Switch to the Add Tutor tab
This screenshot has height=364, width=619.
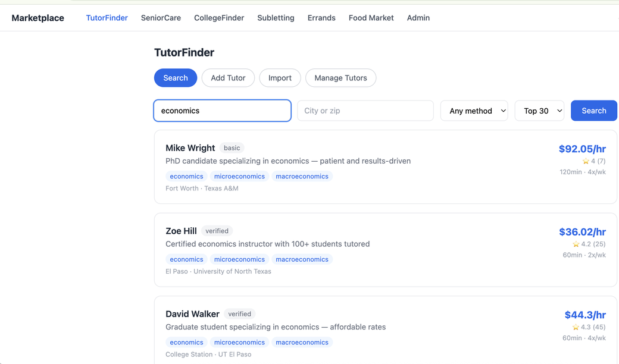click(228, 78)
